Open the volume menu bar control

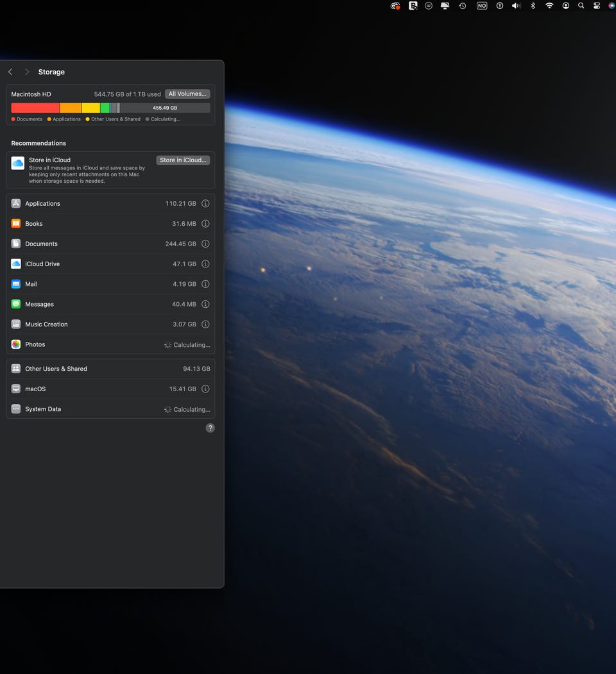516,6
